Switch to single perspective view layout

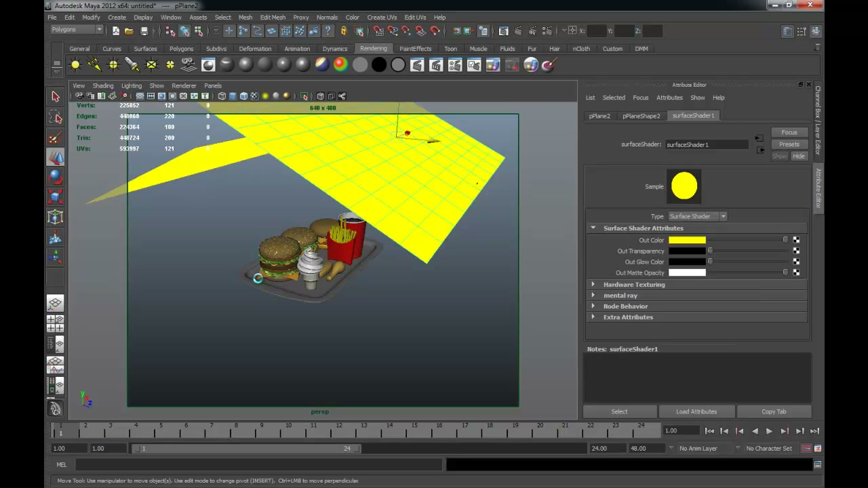[56, 304]
